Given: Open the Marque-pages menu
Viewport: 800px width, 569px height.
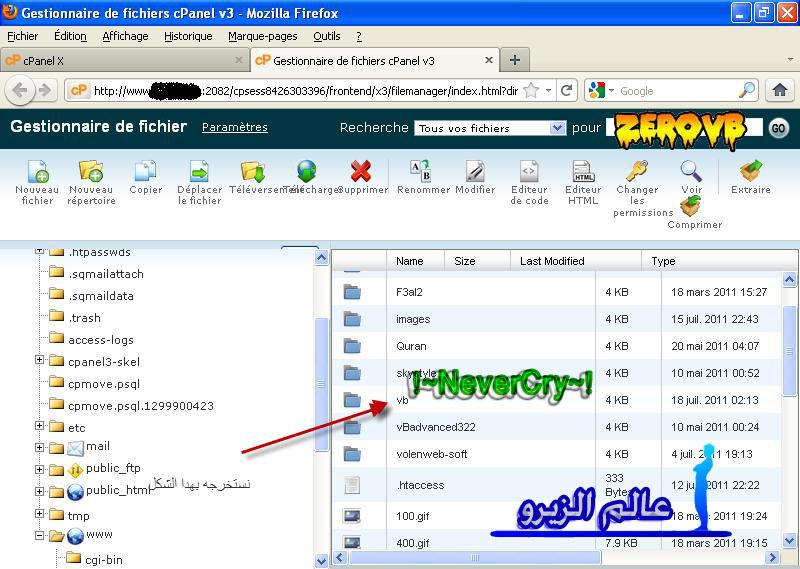Looking at the screenshot, I should (x=263, y=36).
